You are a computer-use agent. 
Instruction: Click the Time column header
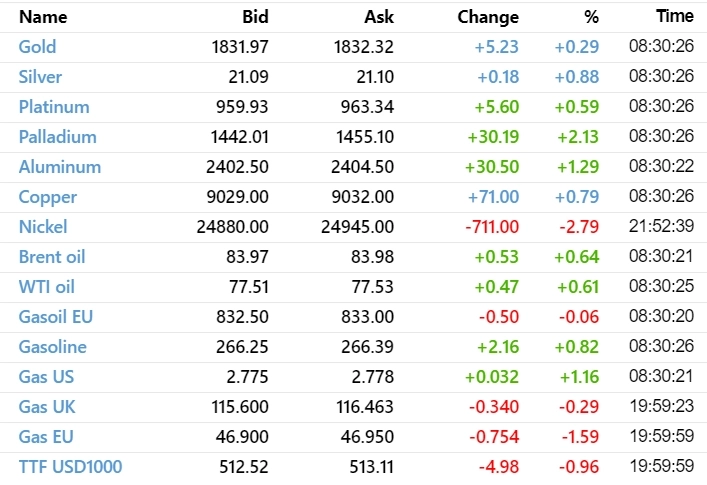675,17
